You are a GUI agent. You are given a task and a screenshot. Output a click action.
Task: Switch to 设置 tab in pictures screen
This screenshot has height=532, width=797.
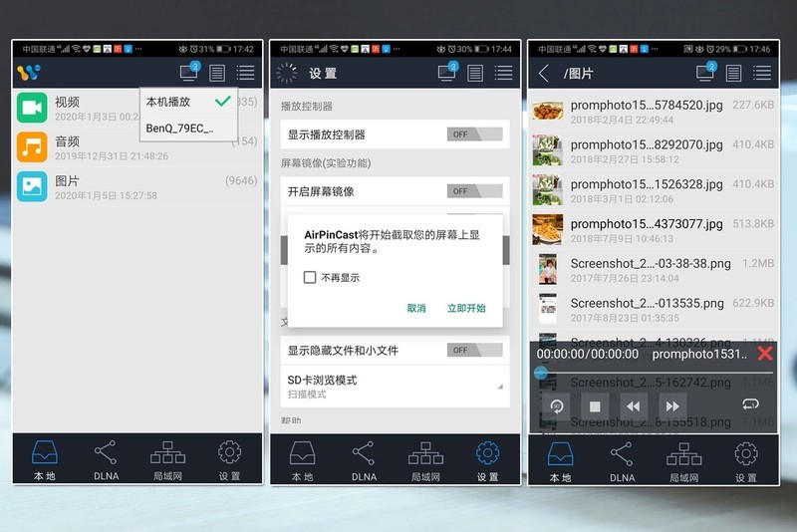(x=745, y=462)
